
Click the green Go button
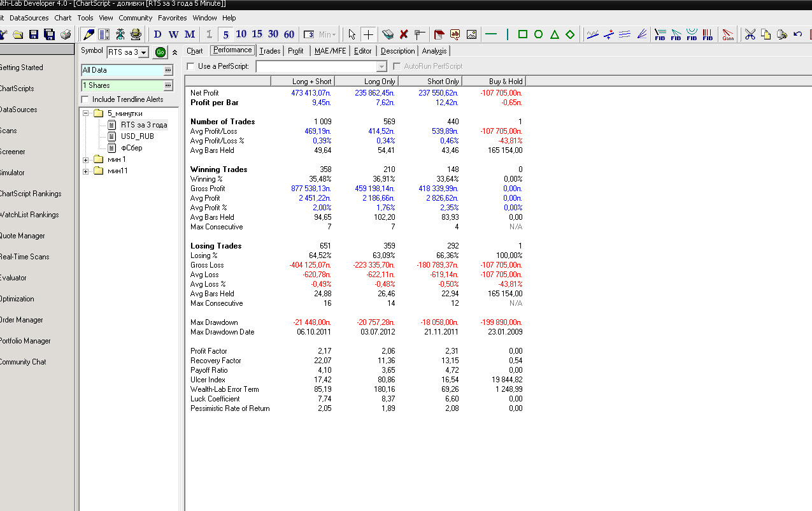160,52
